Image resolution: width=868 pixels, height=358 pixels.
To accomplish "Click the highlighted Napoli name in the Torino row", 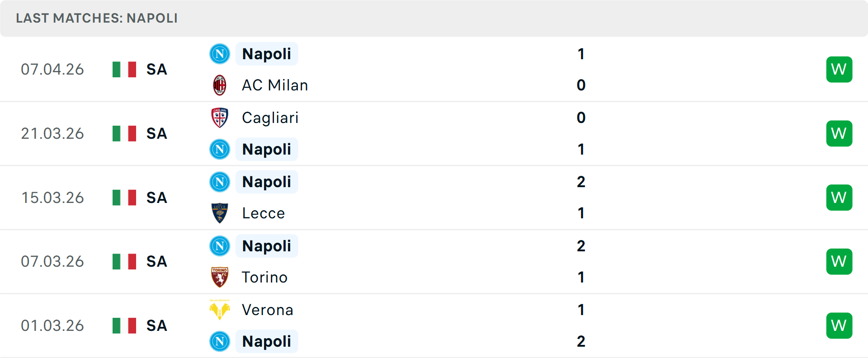I will point(267,245).
